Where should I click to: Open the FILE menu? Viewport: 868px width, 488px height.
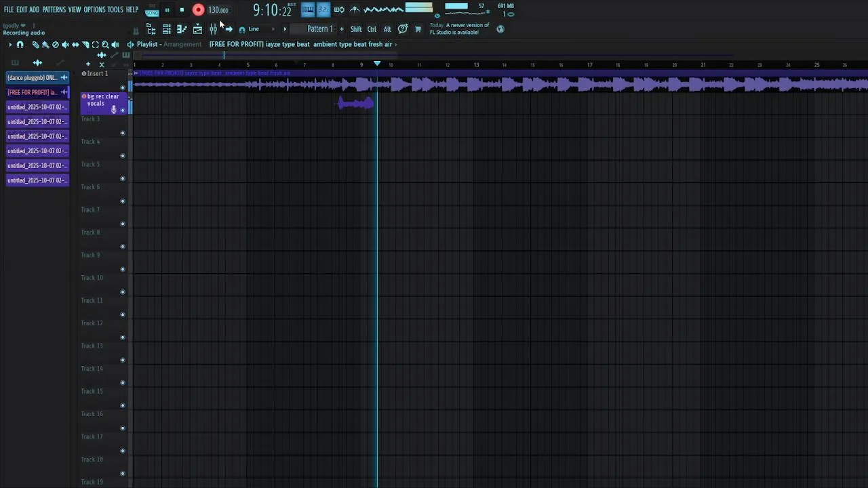tap(9, 9)
